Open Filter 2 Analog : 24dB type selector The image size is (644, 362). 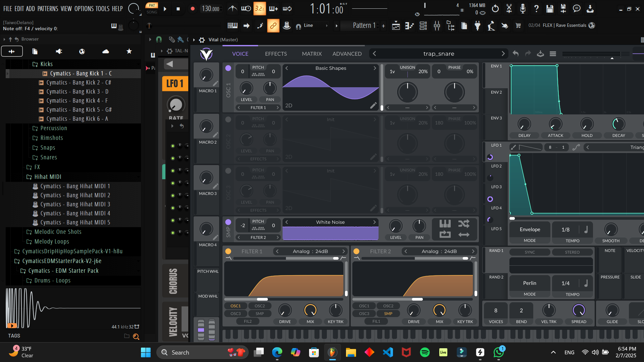tap(439, 251)
